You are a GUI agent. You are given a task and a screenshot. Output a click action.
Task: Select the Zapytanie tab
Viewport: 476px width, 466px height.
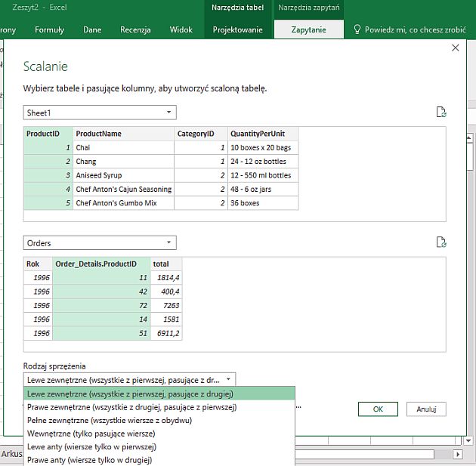click(309, 29)
